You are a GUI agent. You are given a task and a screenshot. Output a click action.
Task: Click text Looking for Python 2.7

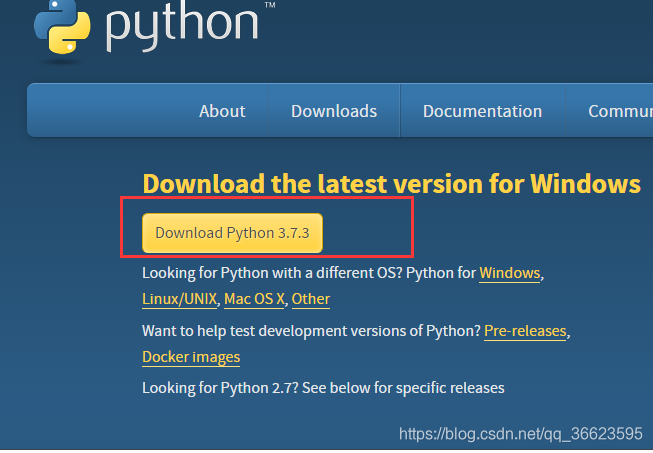pos(220,388)
